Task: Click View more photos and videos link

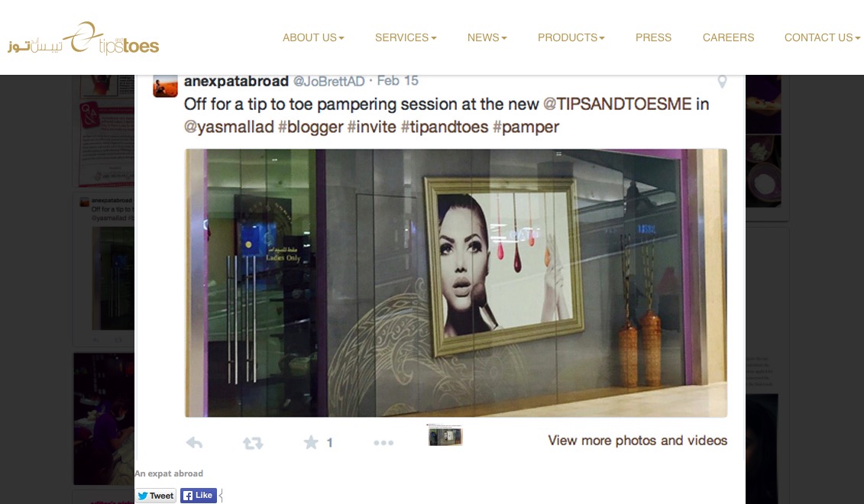Action: click(x=638, y=441)
